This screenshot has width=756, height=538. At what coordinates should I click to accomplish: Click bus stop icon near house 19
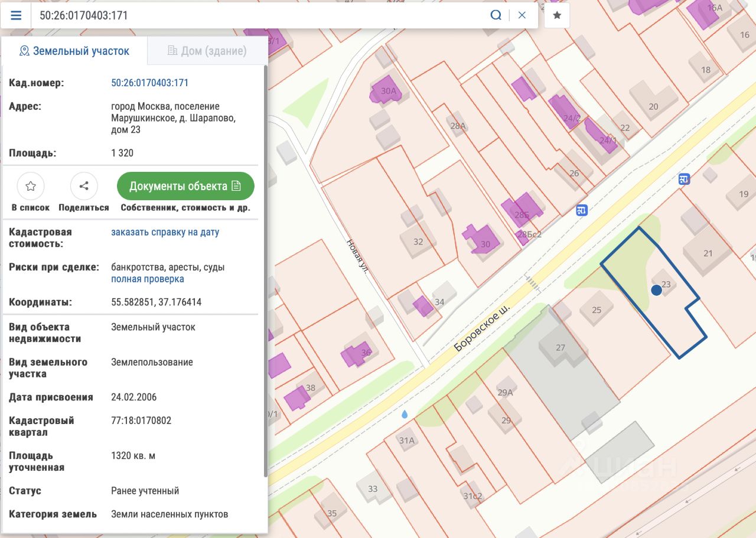(x=685, y=179)
